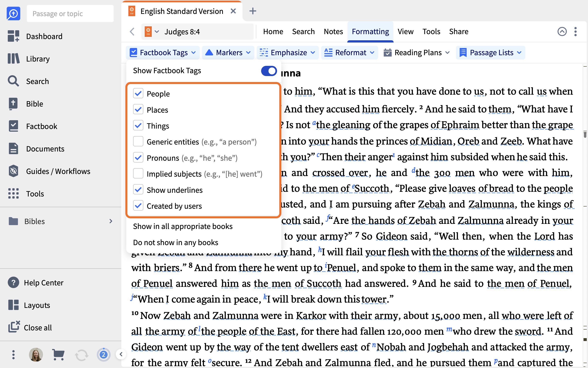
Task: Uncheck the Created by users checkbox
Action: pos(138,206)
